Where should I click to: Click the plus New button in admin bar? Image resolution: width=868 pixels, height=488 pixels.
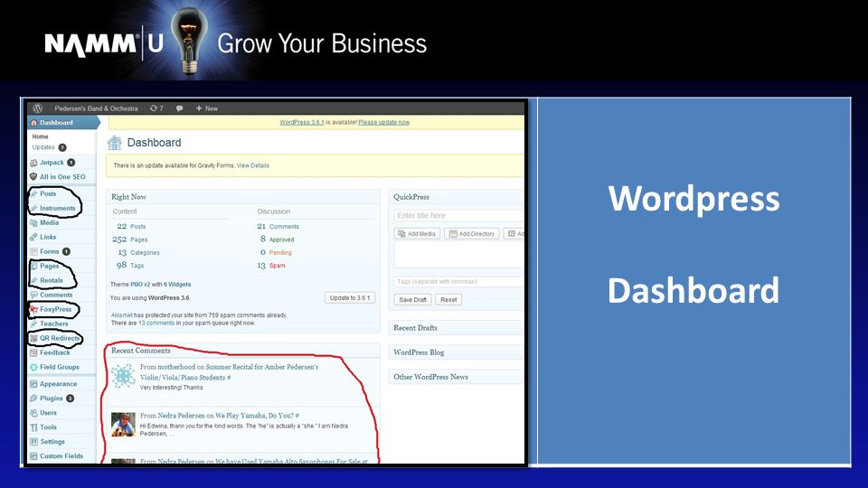pos(207,108)
